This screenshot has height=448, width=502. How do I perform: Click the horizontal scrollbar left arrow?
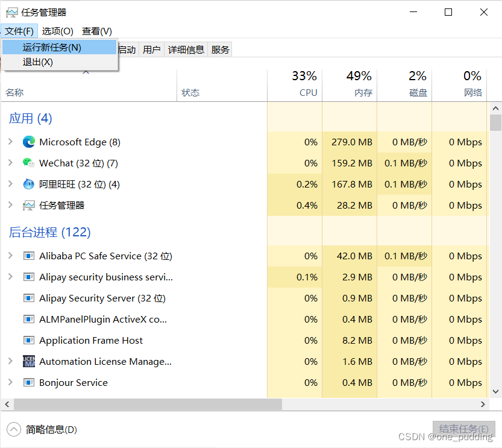pyautogui.click(x=7, y=405)
